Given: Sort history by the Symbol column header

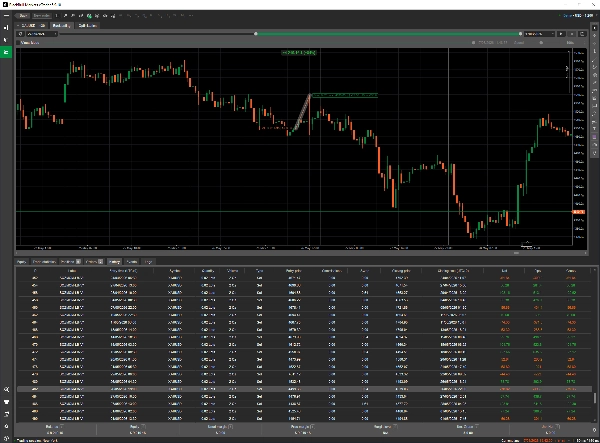Looking at the screenshot, I should (x=174, y=271).
